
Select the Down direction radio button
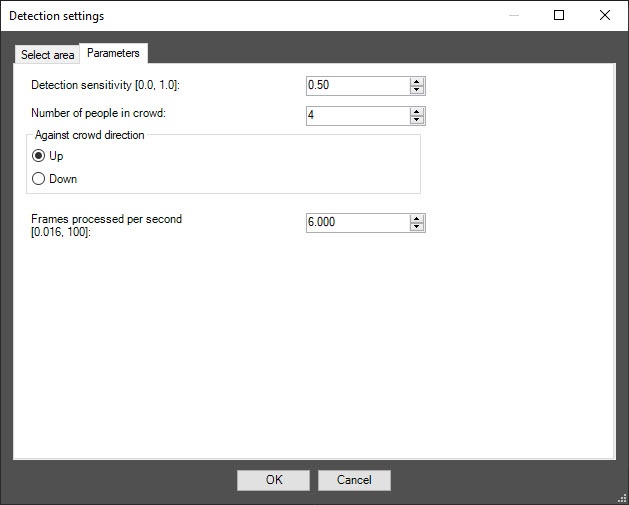point(38,178)
